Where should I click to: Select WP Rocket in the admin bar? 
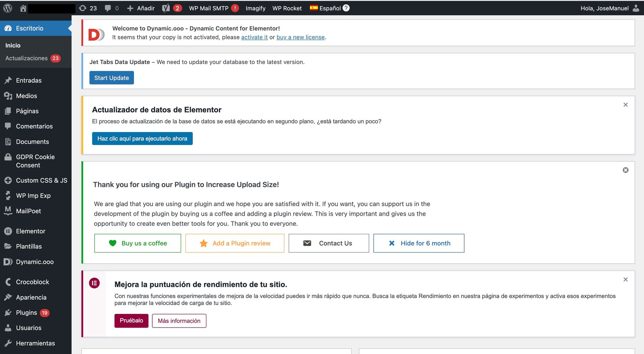(287, 8)
